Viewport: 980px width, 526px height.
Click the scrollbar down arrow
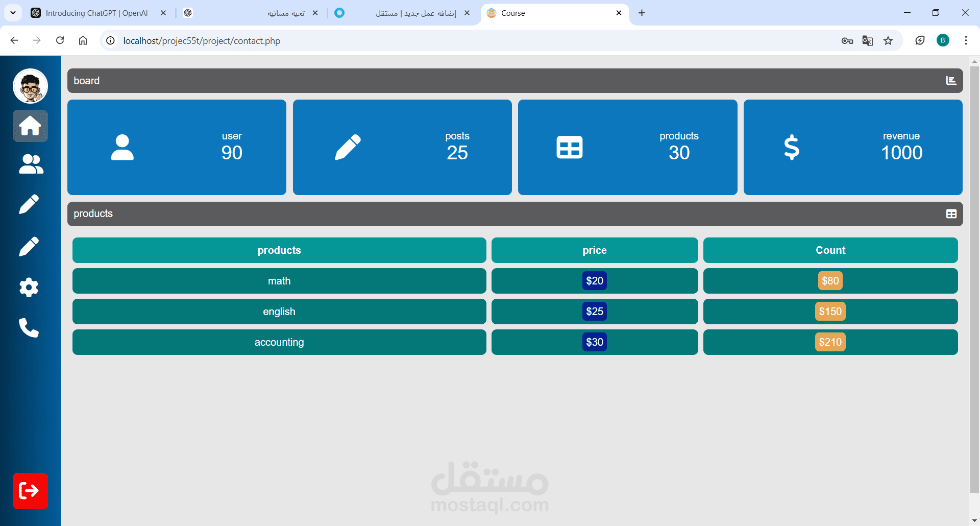pos(974,521)
